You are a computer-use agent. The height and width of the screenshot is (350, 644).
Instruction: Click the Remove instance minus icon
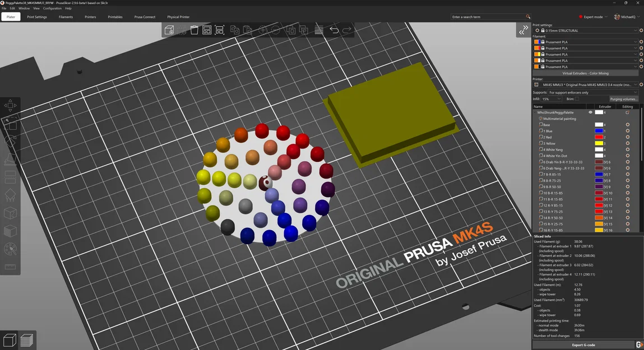276,30
